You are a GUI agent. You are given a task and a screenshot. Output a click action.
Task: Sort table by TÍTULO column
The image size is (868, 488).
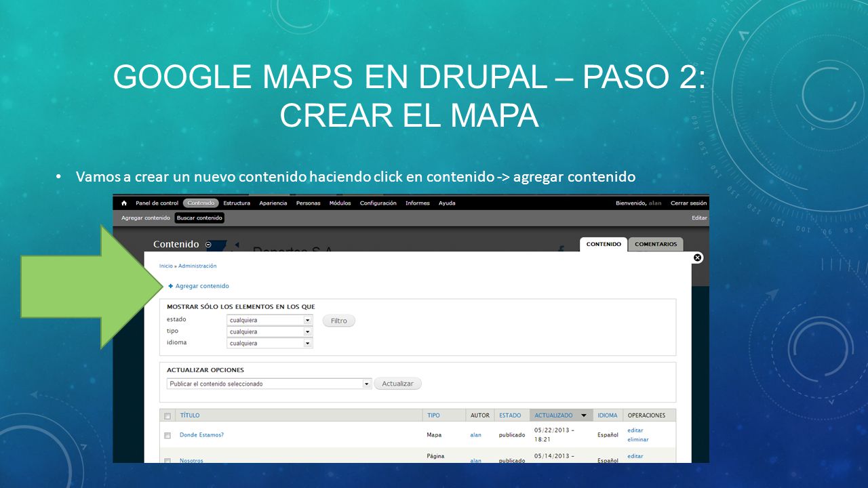(x=190, y=415)
